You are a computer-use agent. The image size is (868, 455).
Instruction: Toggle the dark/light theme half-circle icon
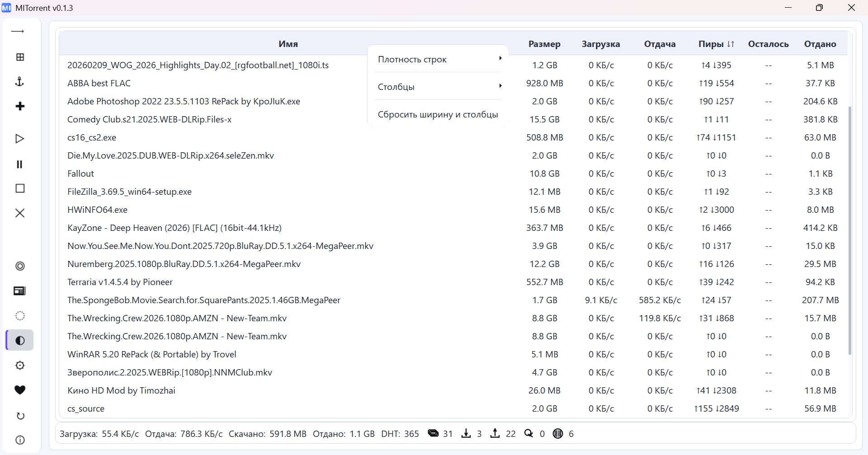pos(19,340)
